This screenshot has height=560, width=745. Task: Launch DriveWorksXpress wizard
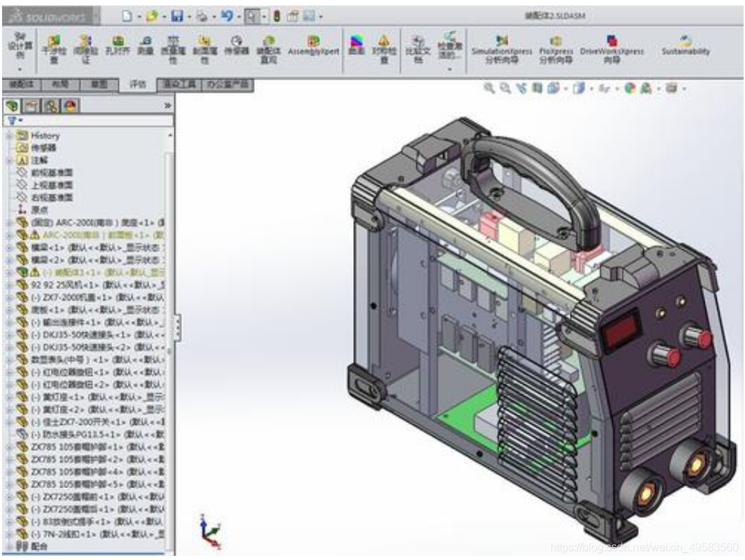point(612,49)
